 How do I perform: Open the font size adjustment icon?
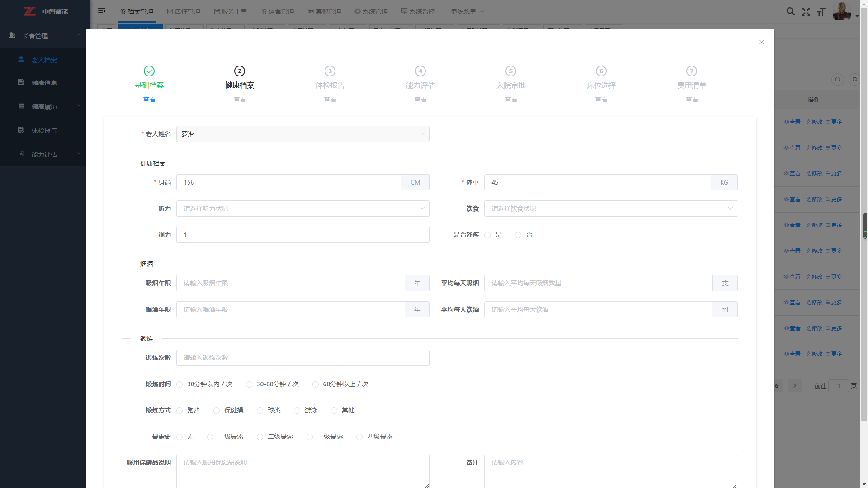click(x=821, y=12)
